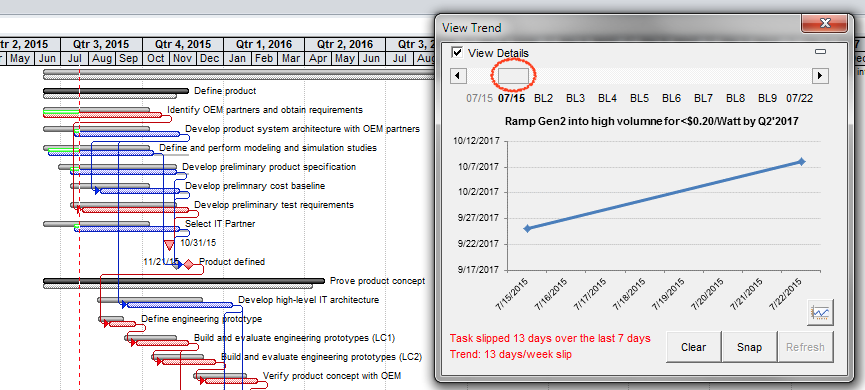Click the Refresh button
Viewport: 865px width, 390px height.
[805, 347]
